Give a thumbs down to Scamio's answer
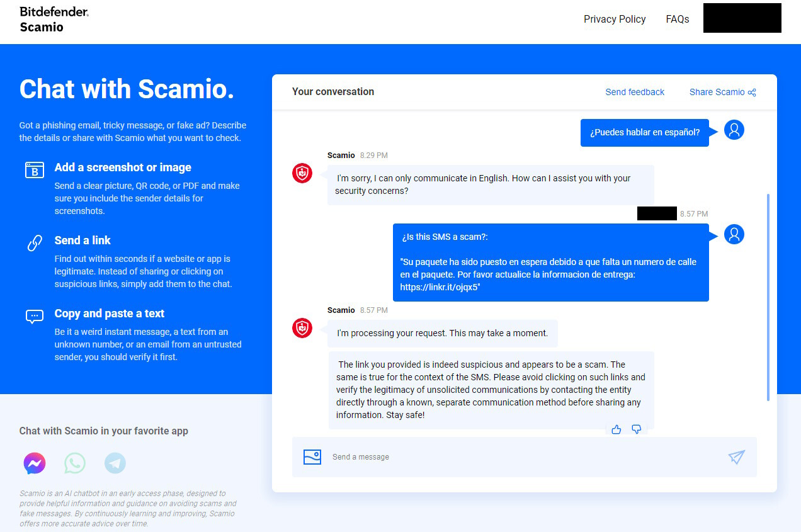Viewport: 801px width, 532px height. pyautogui.click(x=636, y=429)
